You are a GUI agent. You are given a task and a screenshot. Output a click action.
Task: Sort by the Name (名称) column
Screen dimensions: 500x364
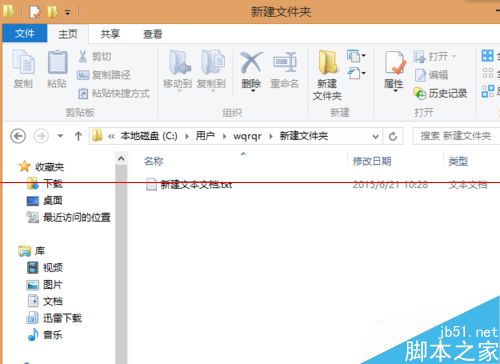[x=154, y=161]
